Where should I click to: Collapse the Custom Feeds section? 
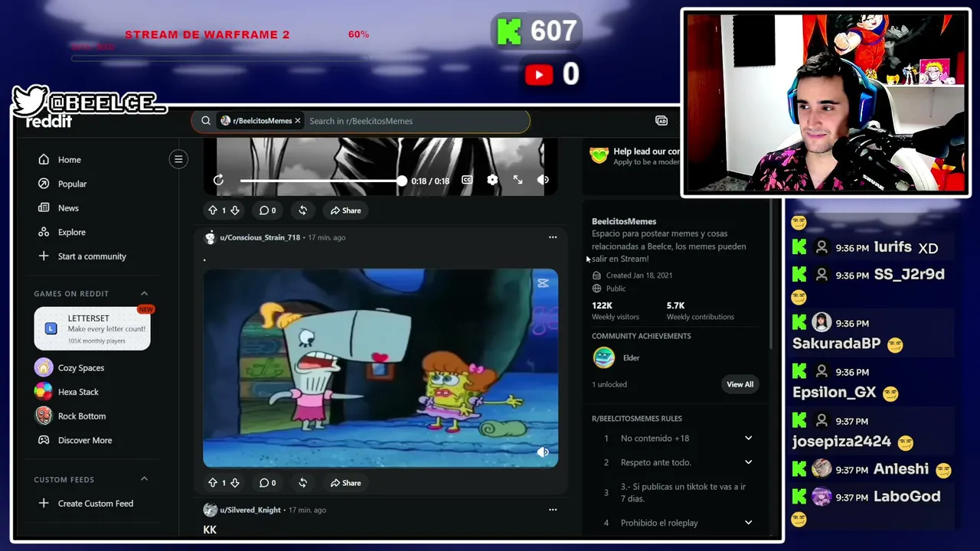tap(144, 479)
